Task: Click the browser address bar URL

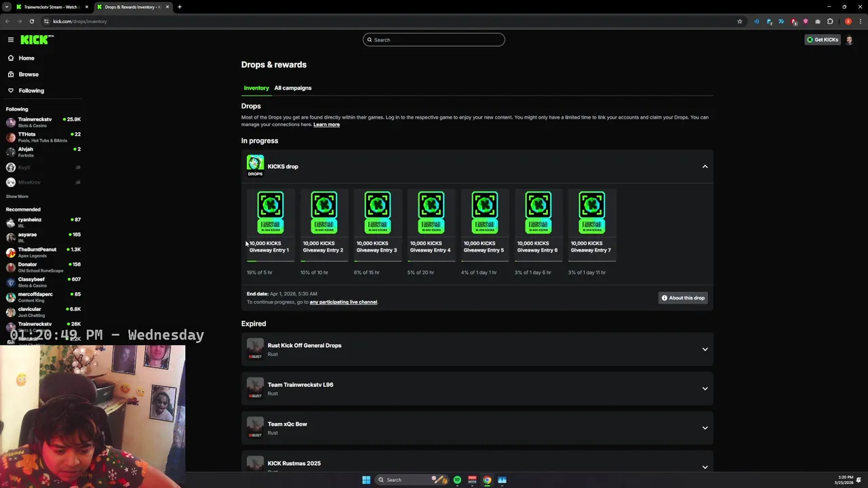Action: click(80, 21)
